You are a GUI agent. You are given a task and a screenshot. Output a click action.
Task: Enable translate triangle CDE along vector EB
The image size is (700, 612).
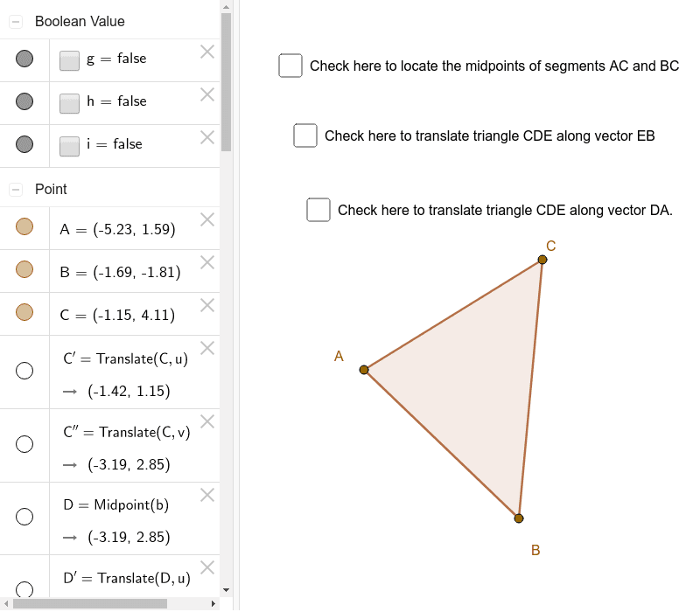coord(305,136)
